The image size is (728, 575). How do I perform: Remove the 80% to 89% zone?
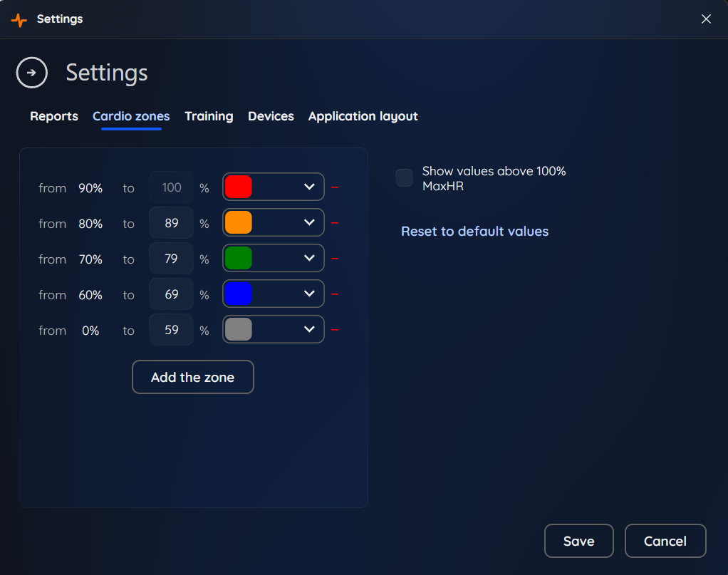coord(335,223)
